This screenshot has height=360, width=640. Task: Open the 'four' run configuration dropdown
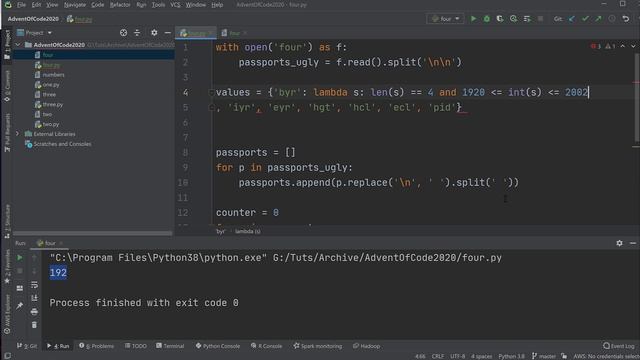click(445, 19)
